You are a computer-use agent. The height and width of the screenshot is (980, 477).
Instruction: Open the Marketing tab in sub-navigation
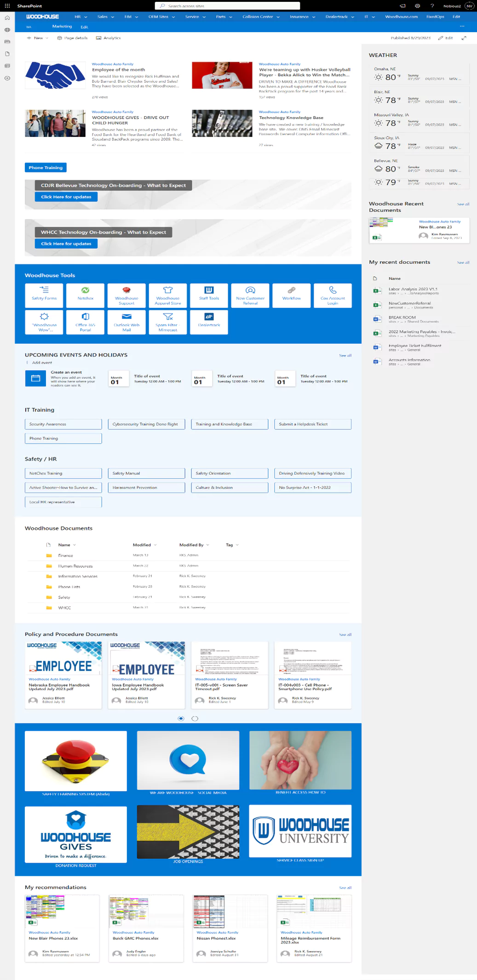62,27
